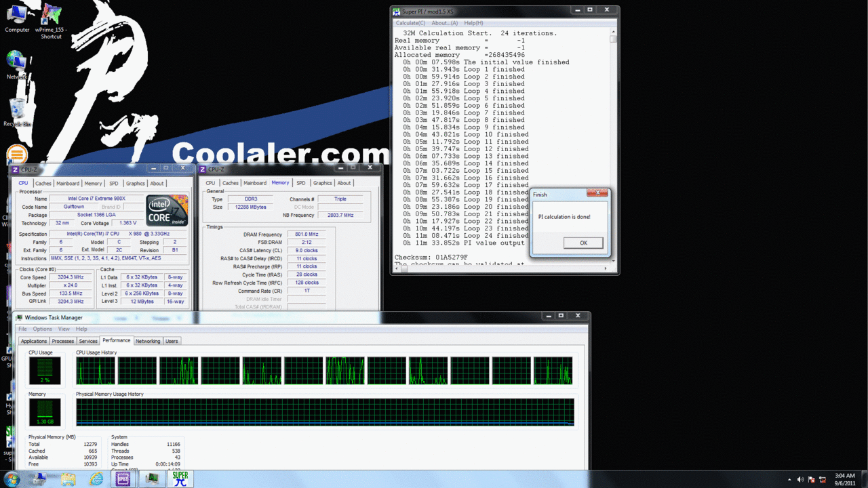Click the Memory meter showing 1.30 GB

[x=45, y=412]
